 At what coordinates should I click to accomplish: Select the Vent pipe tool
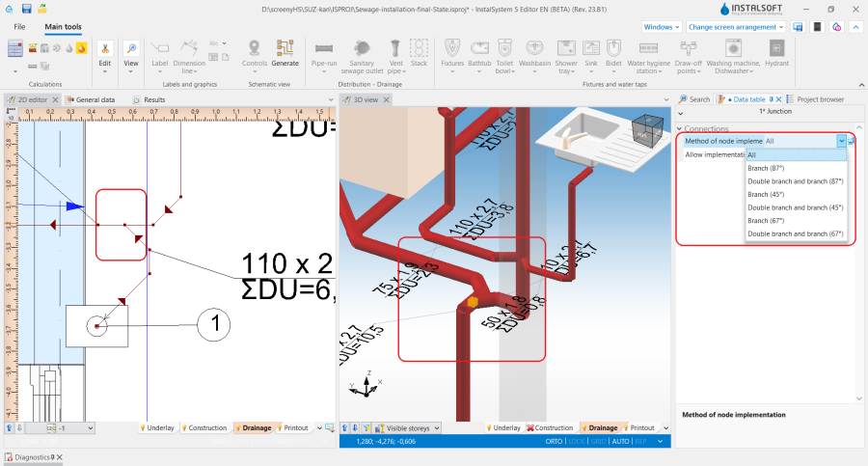pyautogui.click(x=396, y=56)
